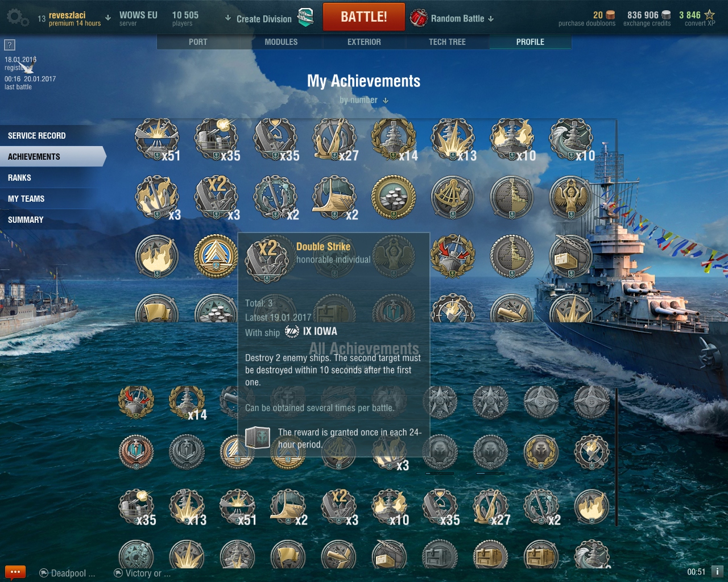Open the settings gear icon
This screenshot has width=728, height=582.
[16, 18]
